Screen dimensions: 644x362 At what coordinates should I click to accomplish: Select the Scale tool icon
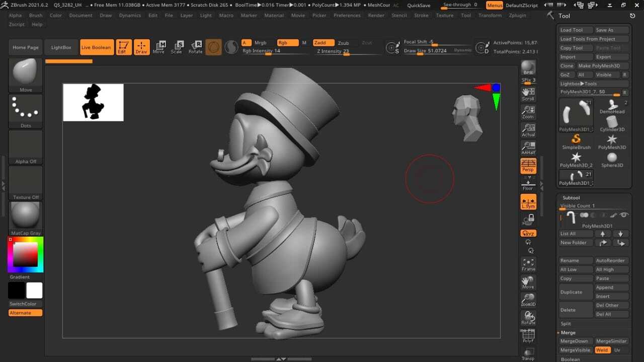coord(177,47)
